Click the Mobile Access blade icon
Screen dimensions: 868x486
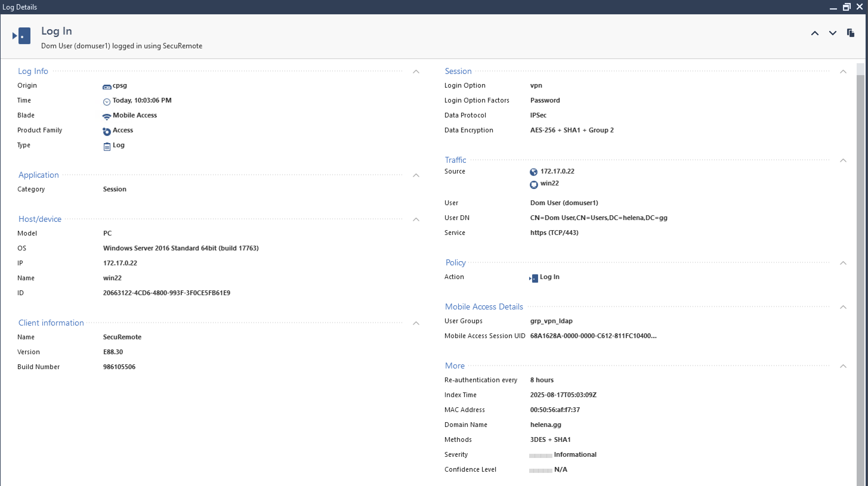coord(106,117)
